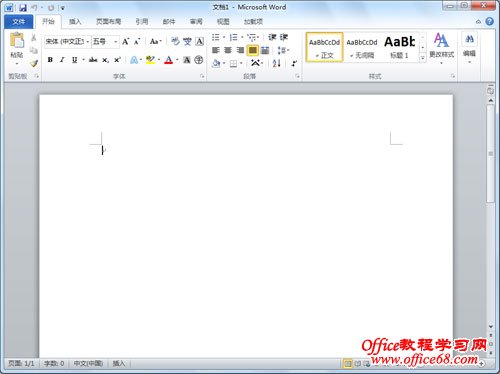
Task: Click the Styles group dialog launcher
Action: tap(453, 76)
